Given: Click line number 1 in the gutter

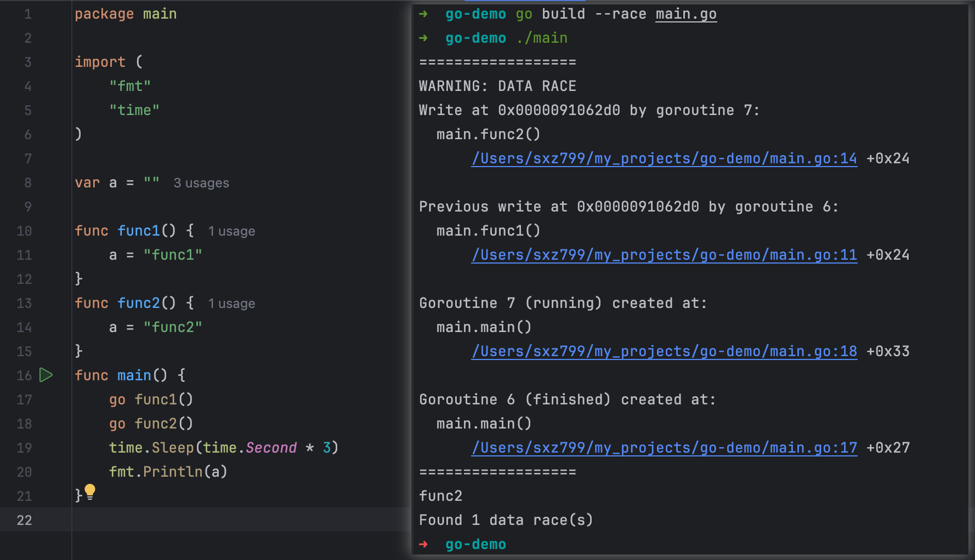Looking at the screenshot, I should coord(28,14).
